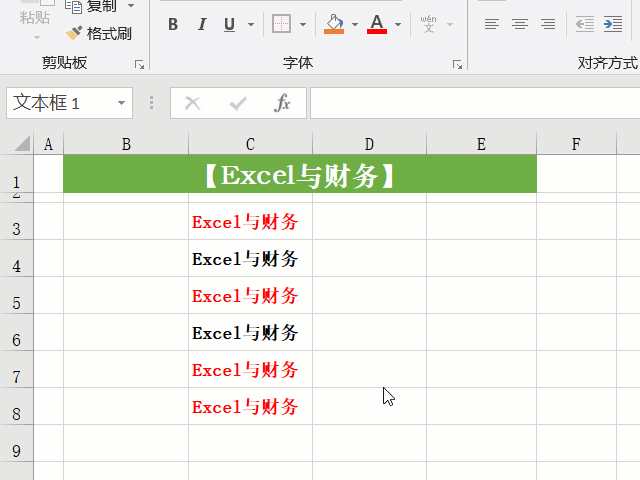Select red Excel与财务 text in C5
Screen dimensions: 640x480
pos(245,296)
